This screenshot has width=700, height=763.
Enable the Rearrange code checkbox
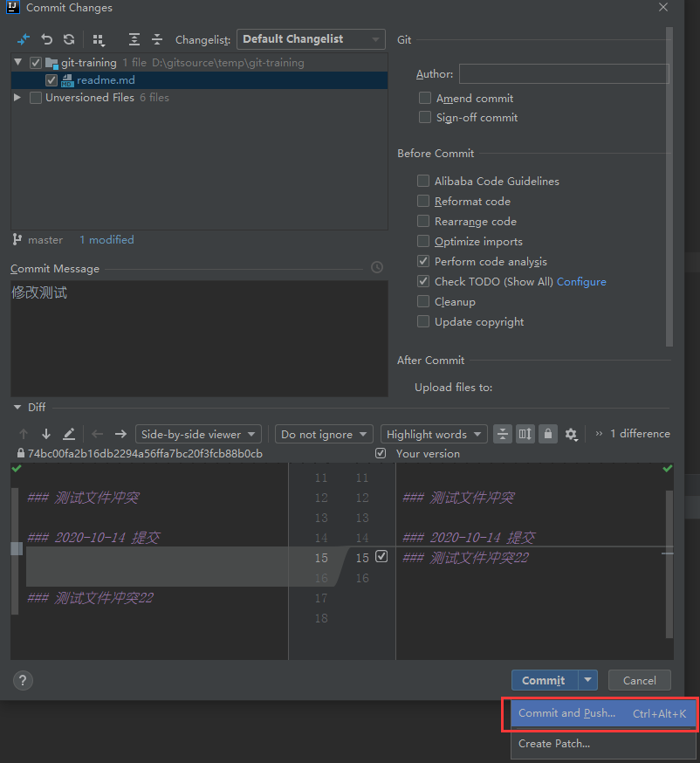[x=423, y=221]
